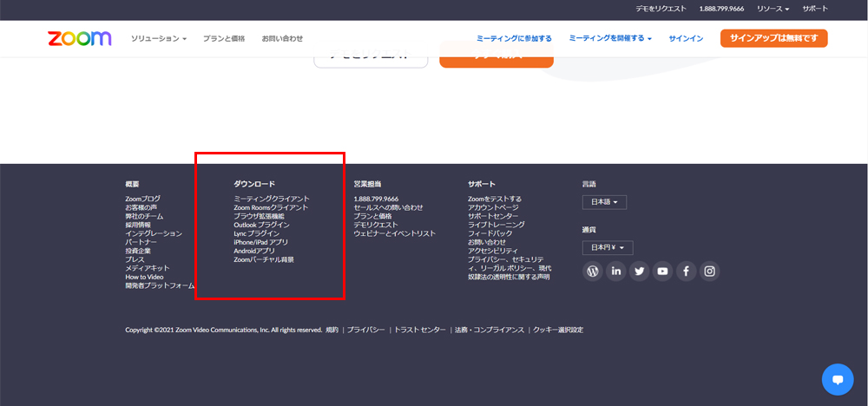
Task: Open お問い合わせ link under サポート
Action: tap(487, 242)
